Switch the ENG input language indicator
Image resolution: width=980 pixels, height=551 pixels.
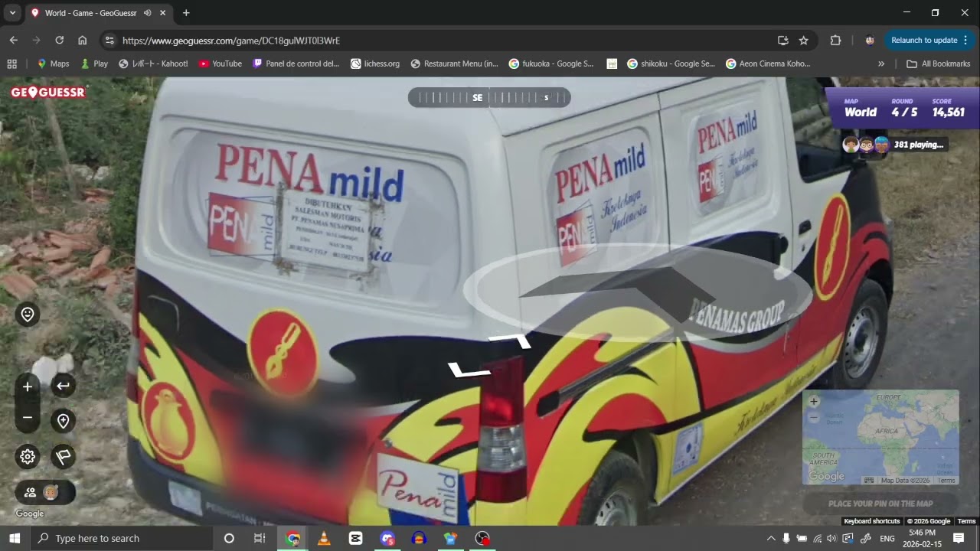(887, 538)
